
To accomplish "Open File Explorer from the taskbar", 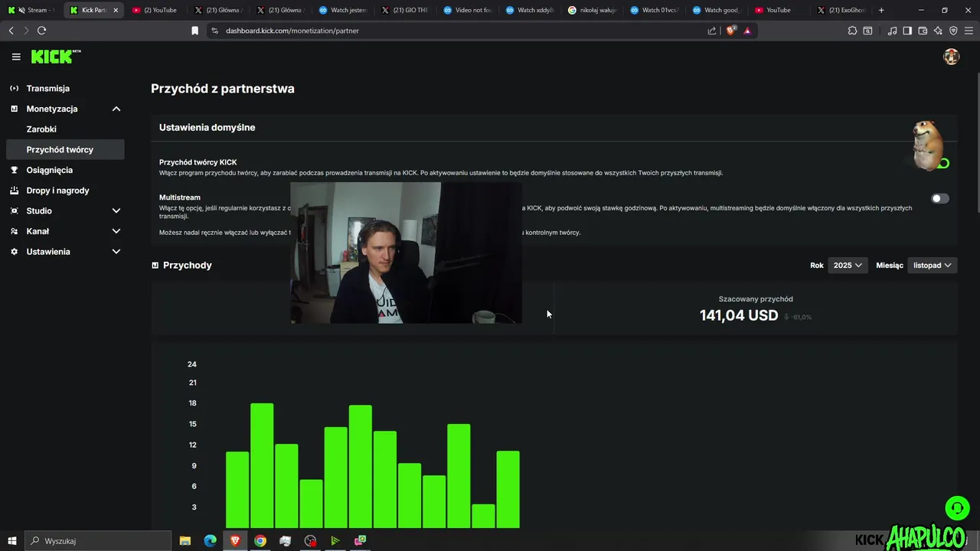I will tap(185, 541).
